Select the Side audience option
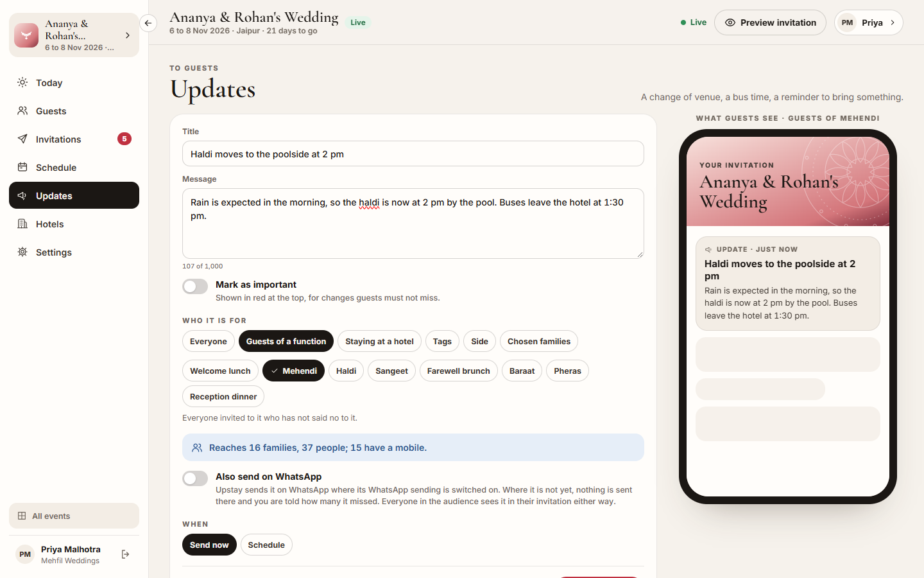 (x=479, y=341)
